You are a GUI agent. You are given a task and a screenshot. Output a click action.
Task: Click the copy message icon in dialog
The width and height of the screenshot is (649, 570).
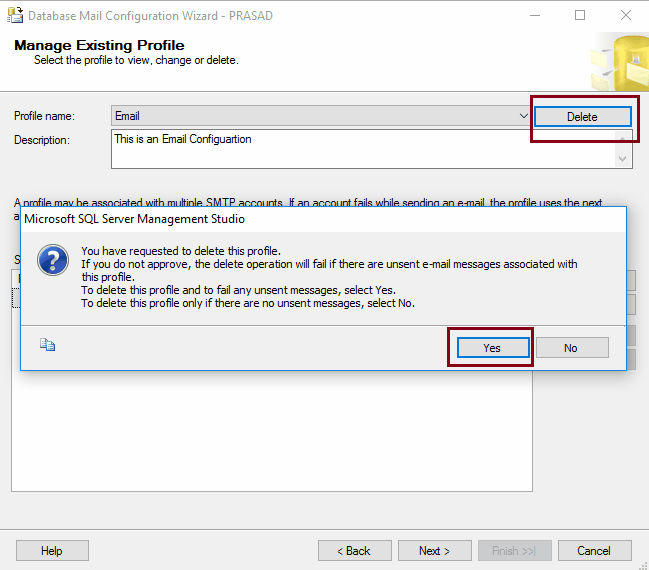(x=47, y=345)
